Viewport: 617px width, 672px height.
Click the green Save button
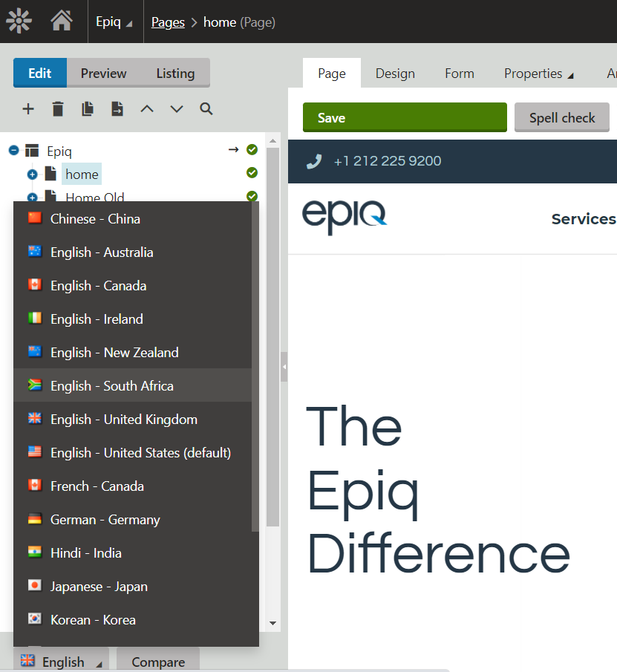[x=405, y=117]
